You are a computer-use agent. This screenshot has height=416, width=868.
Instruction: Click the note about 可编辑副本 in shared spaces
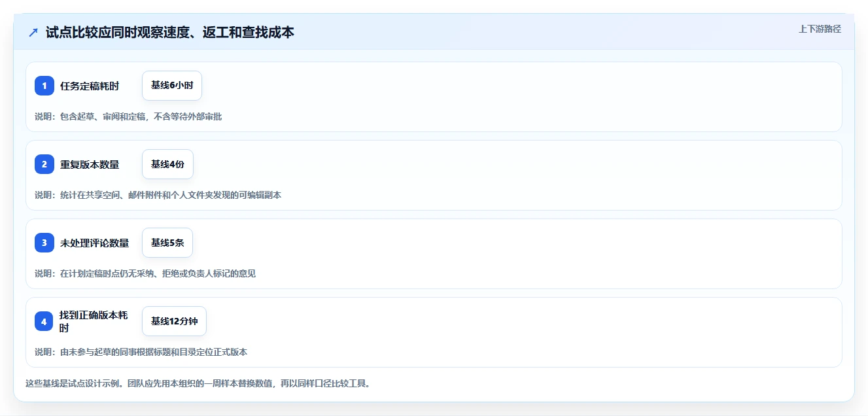click(158, 195)
